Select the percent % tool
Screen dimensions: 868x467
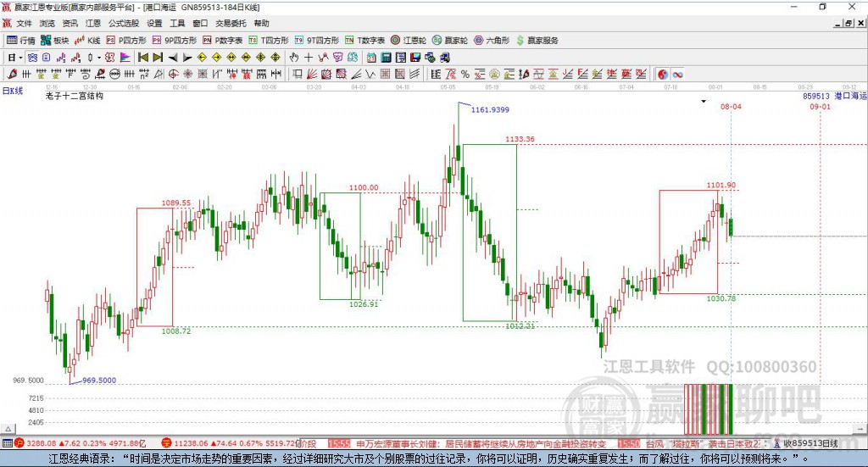click(465, 74)
